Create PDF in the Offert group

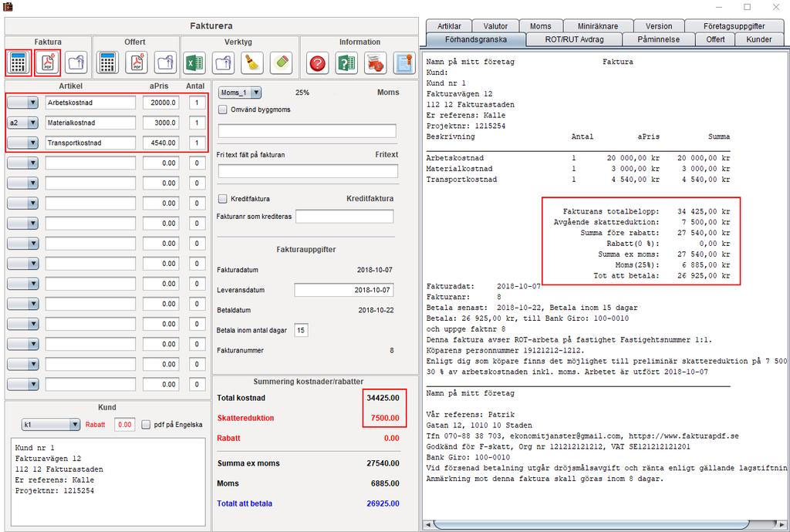tap(137, 63)
